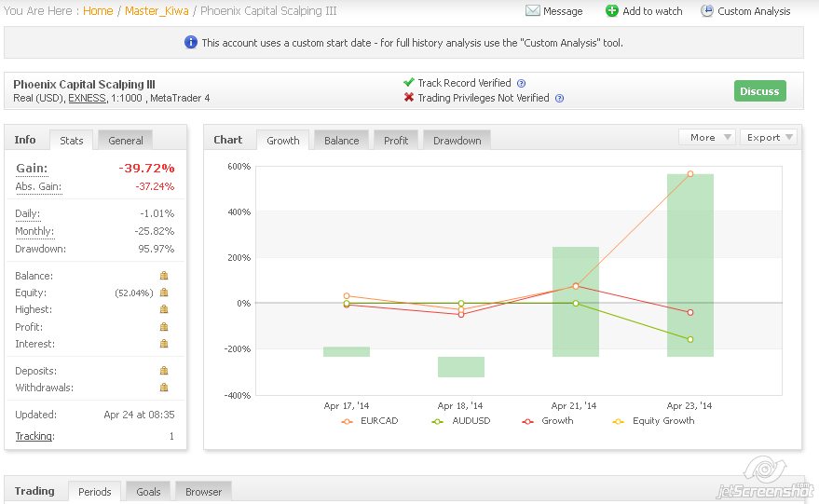The height and width of the screenshot is (504, 819).
Task: Click the Message envelope icon
Action: tap(533, 11)
